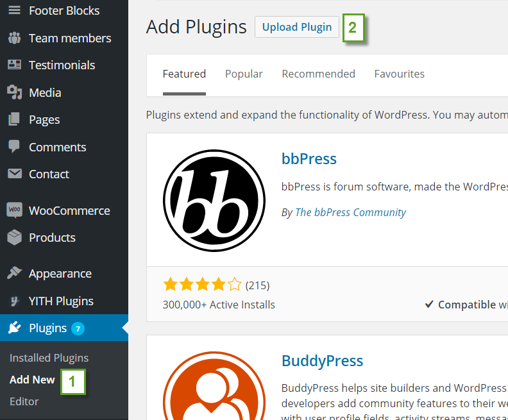Screen dimensions: 508x420
Task: Open the BuddyPress plugin title link
Action: (x=323, y=361)
